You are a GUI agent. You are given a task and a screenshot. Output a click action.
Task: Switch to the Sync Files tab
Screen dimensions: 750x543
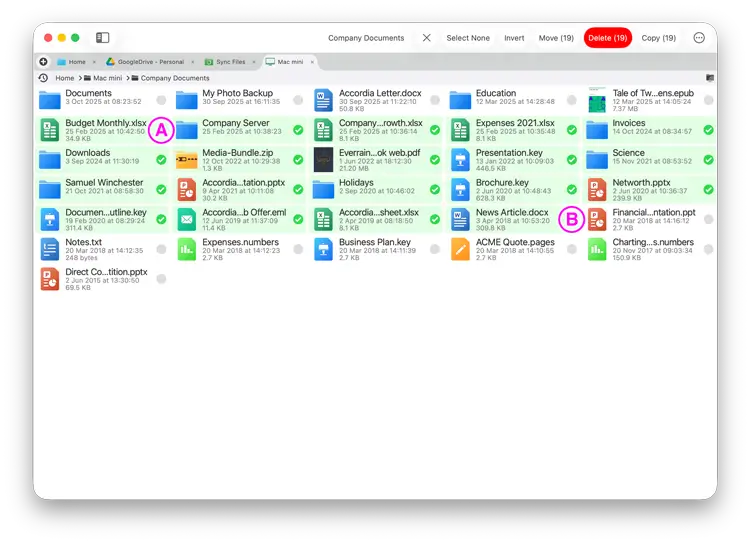[229, 62]
